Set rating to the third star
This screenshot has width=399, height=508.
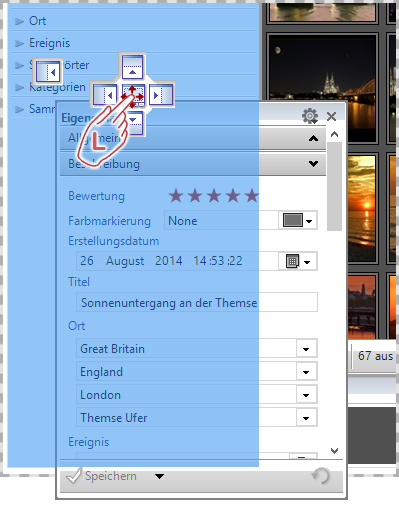tap(214, 196)
